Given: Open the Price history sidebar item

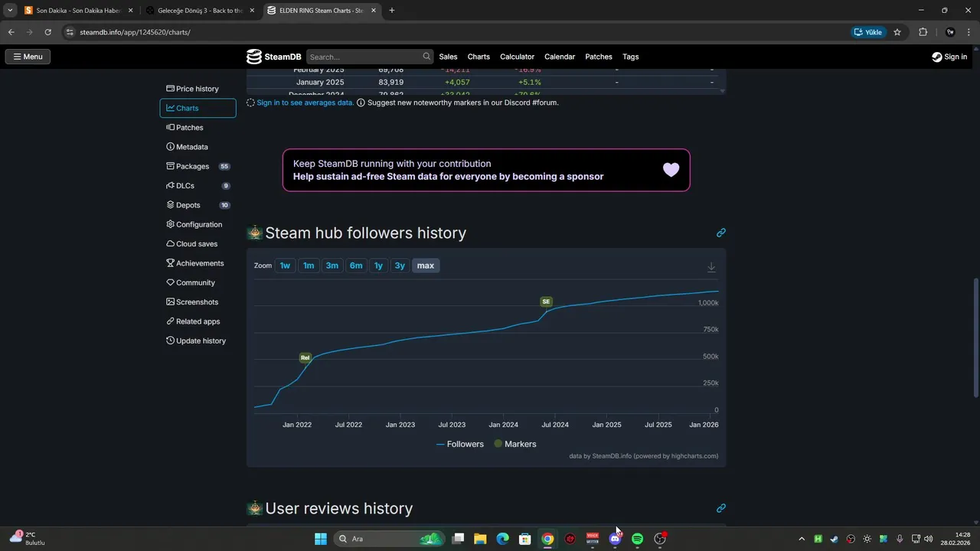Looking at the screenshot, I should click(198, 89).
